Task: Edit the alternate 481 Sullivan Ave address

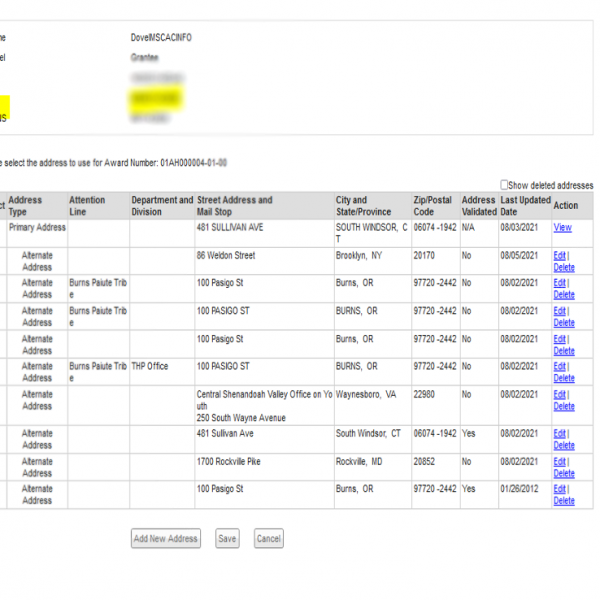Action: tap(559, 434)
